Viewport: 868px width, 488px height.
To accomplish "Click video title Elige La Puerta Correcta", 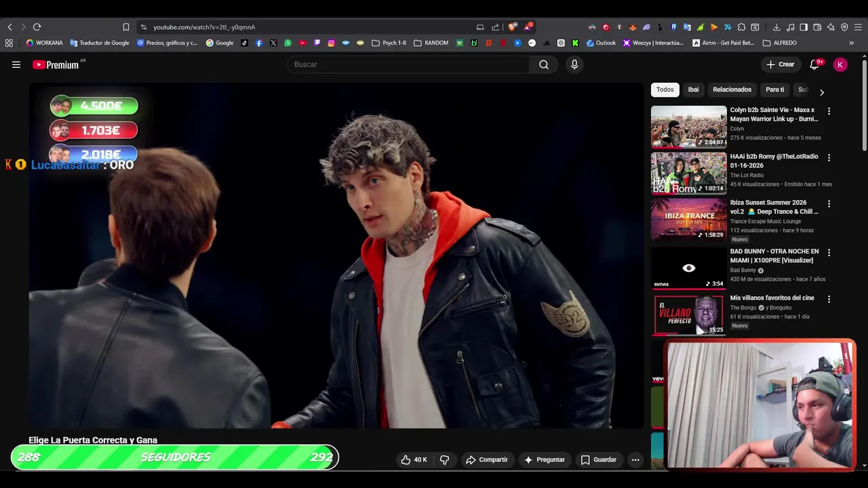I will coord(93,440).
